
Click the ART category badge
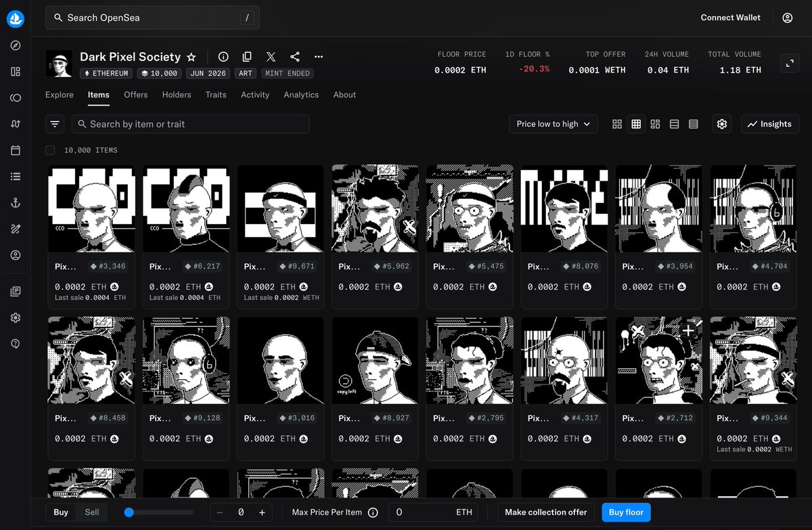coord(244,73)
